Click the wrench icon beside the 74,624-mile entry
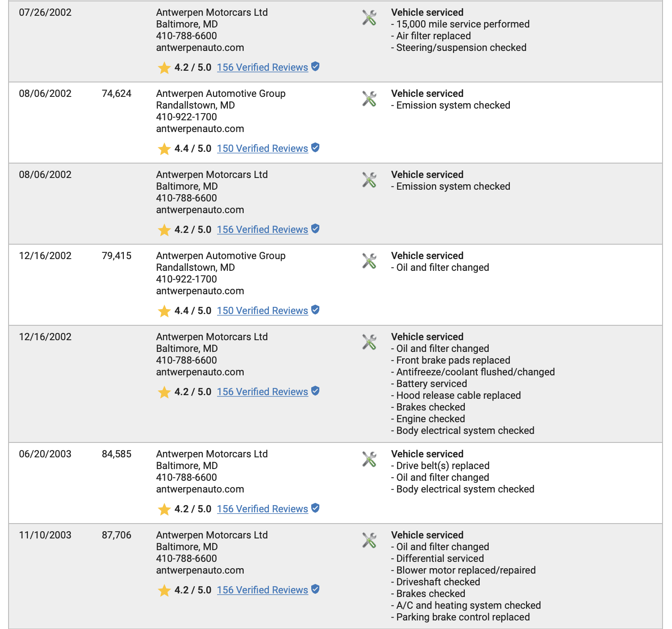 click(x=369, y=99)
